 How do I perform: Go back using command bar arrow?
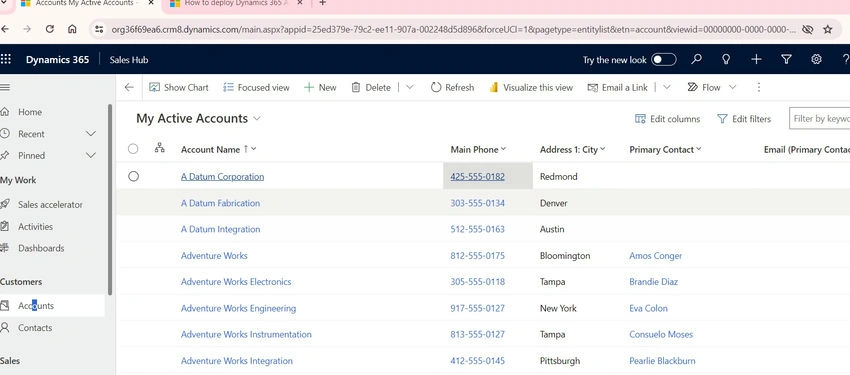point(129,87)
